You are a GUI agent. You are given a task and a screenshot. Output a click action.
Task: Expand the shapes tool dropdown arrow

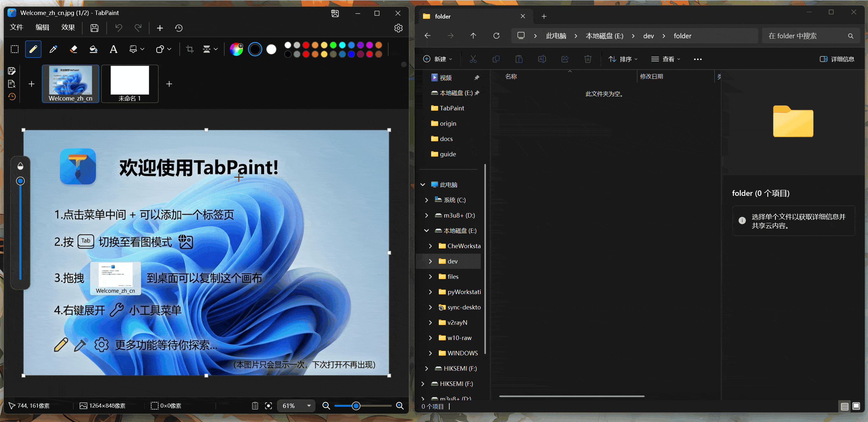(169, 49)
